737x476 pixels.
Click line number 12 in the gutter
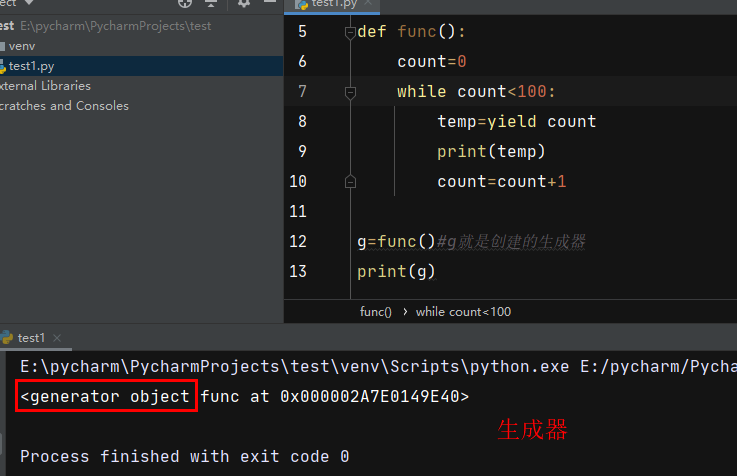(298, 242)
